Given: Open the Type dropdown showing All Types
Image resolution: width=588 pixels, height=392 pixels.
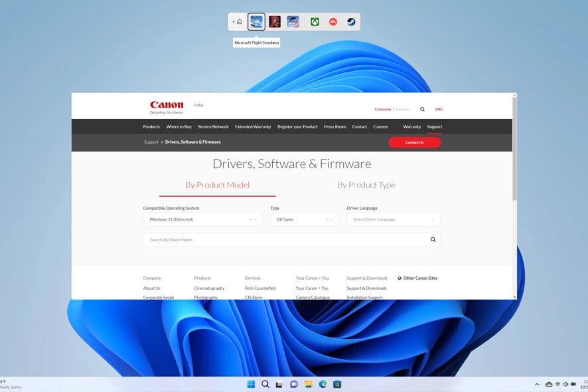Looking at the screenshot, I should 305,220.
